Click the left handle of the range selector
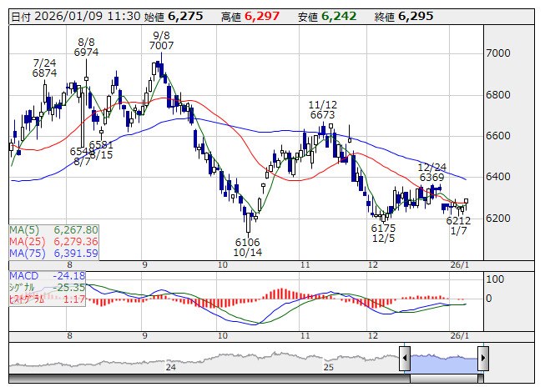The height and width of the screenshot is (392, 545). tap(405, 359)
